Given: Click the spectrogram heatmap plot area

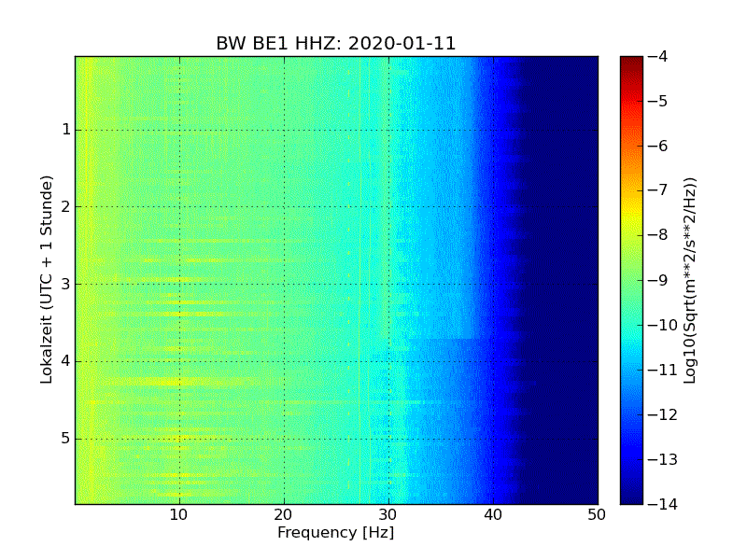Looking at the screenshot, I should (x=336, y=280).
